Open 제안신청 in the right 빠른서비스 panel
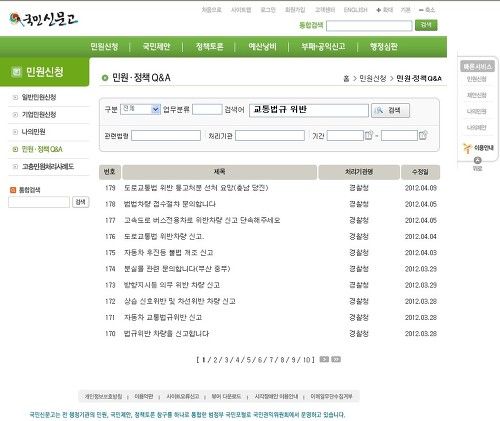The image size is (500, 421). click(477, 95)
